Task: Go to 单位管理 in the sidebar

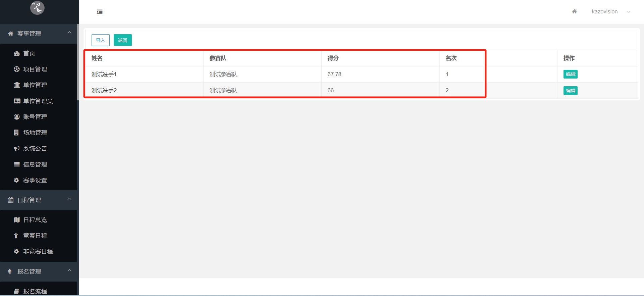Action: [35, 85]
